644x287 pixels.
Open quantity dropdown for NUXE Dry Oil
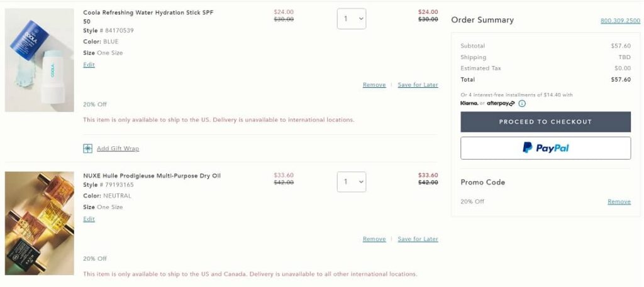351,182
